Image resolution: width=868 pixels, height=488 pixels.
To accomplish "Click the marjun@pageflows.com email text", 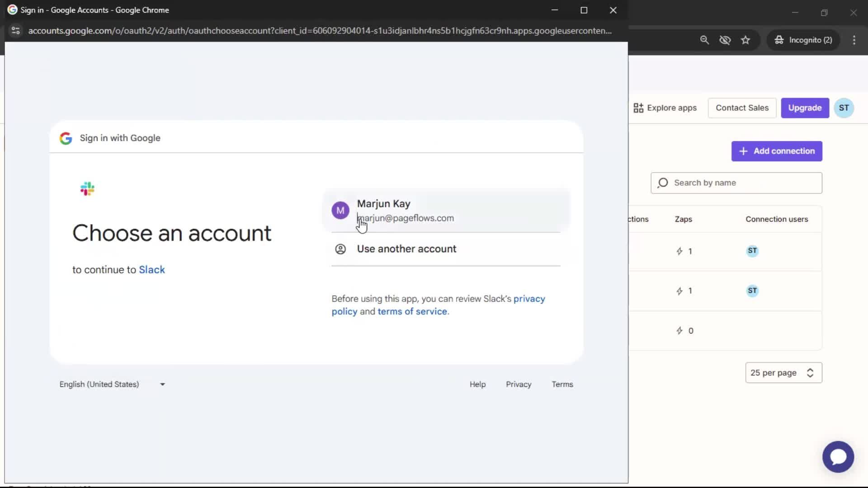I will click(406, 218).
